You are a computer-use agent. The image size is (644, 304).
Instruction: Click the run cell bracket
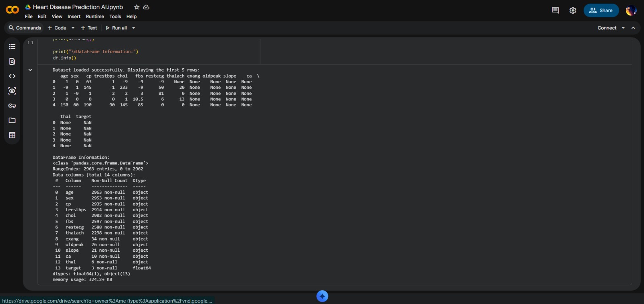(30, 43)
